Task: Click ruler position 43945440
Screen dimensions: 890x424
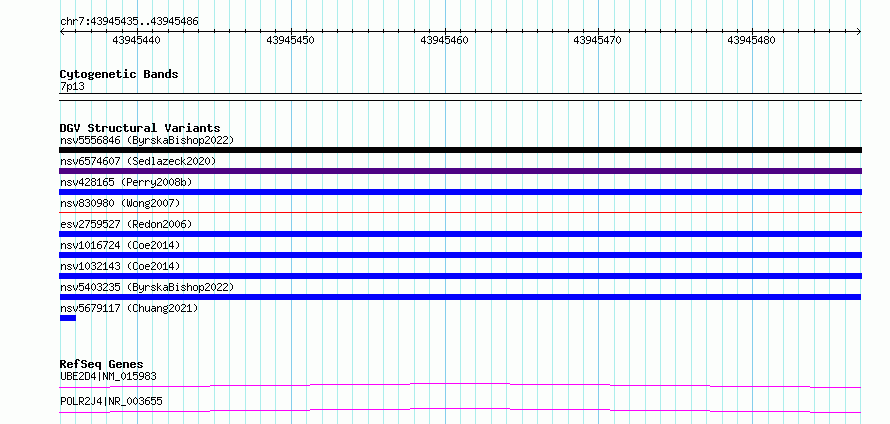Action: 136,40
